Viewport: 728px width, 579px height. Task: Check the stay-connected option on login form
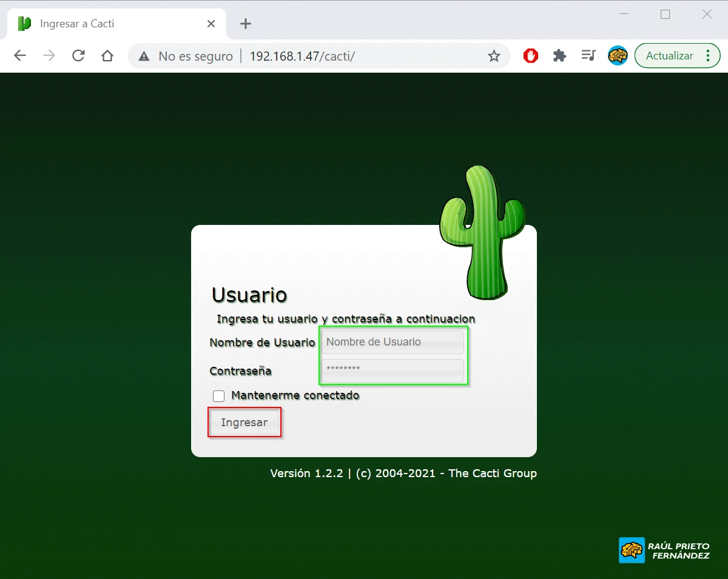[x=218, y=396]
